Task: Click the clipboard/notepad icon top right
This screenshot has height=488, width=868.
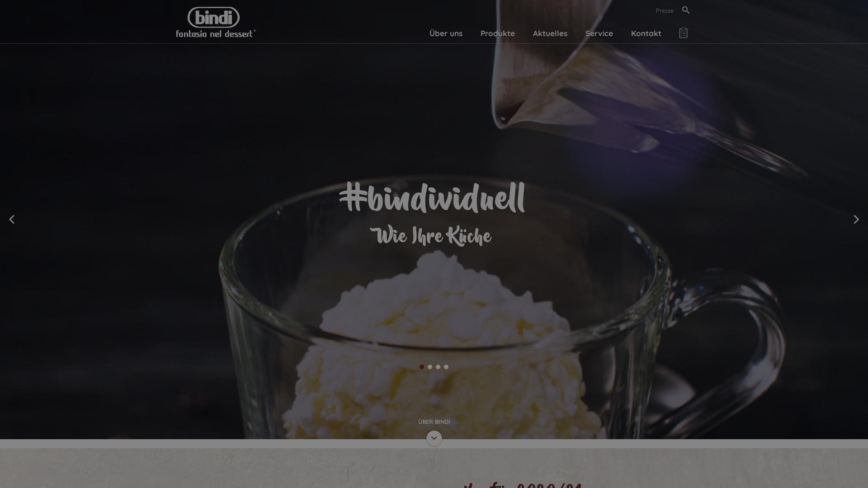Action: point(683,33)
